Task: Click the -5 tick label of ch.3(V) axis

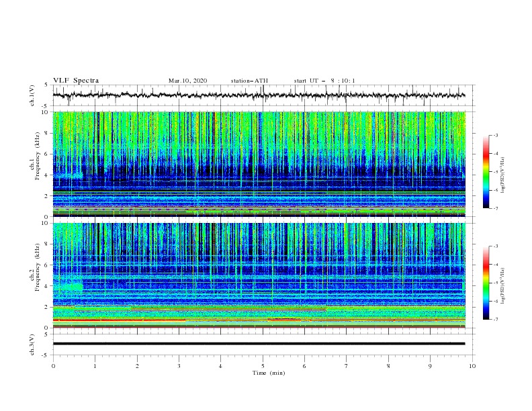Action: pos(46,355)
